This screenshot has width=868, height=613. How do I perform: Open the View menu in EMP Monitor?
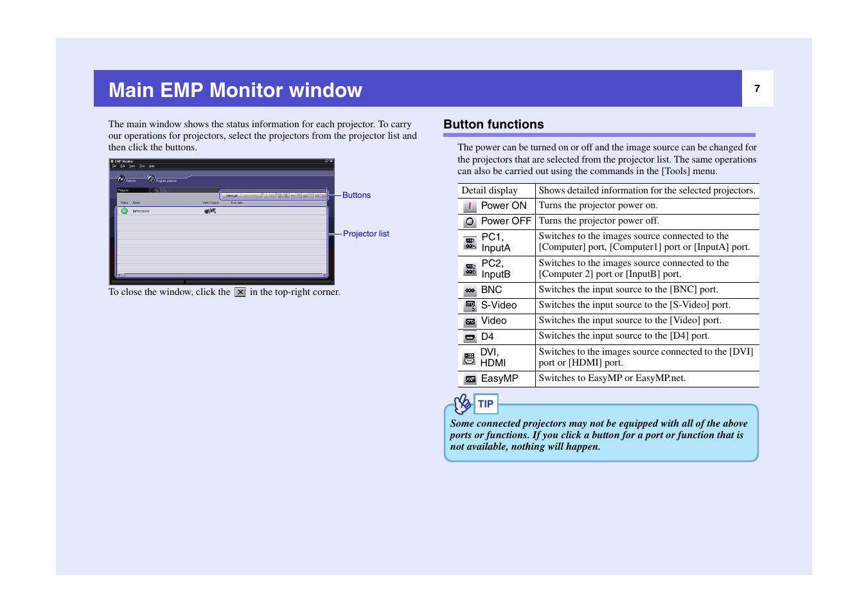coord(132,166)
